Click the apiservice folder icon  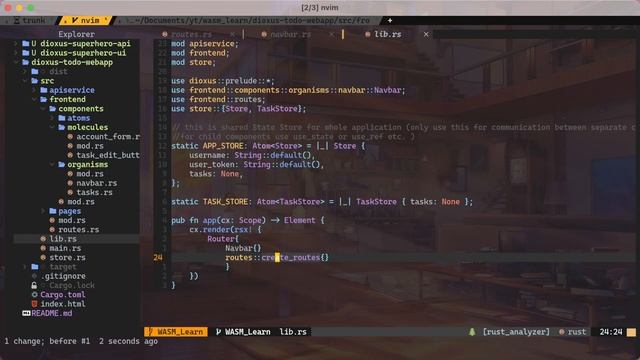coord(44,90)
